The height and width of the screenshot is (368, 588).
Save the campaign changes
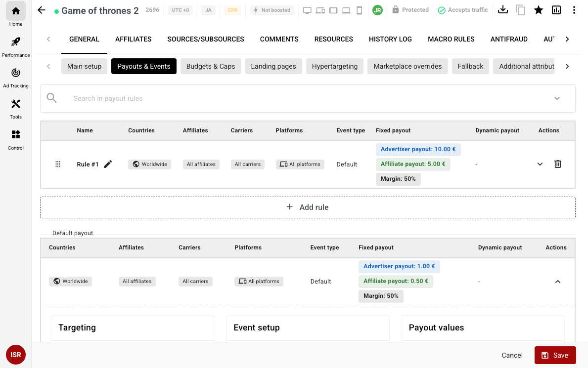(x=555, y=355)
